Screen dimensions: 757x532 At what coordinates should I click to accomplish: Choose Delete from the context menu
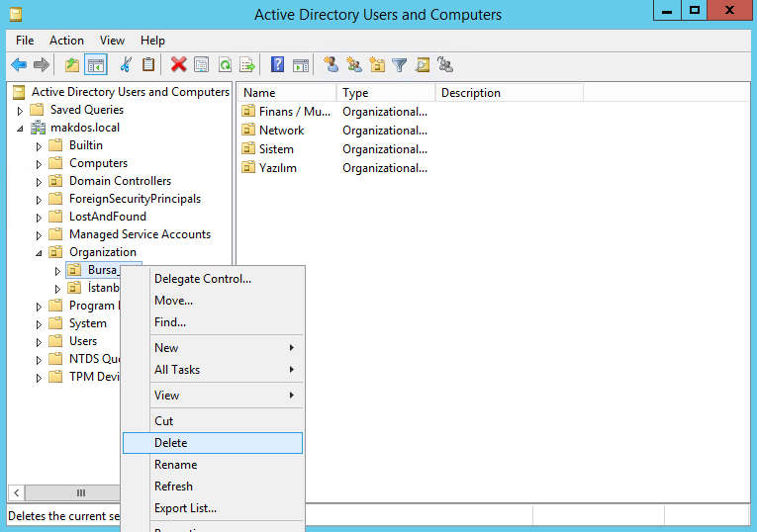pyautogui.click(x=213, y=443)
